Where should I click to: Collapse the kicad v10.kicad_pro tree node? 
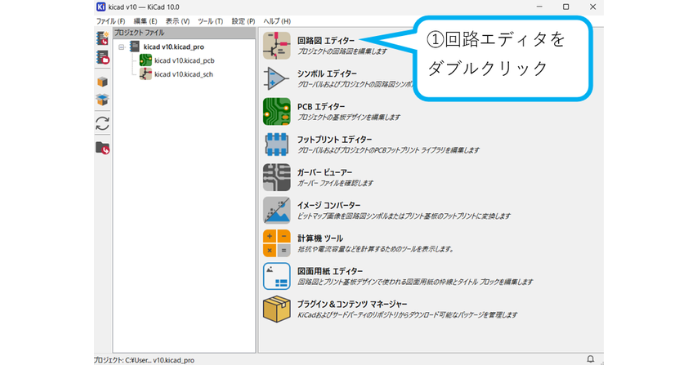pos(121,47)
